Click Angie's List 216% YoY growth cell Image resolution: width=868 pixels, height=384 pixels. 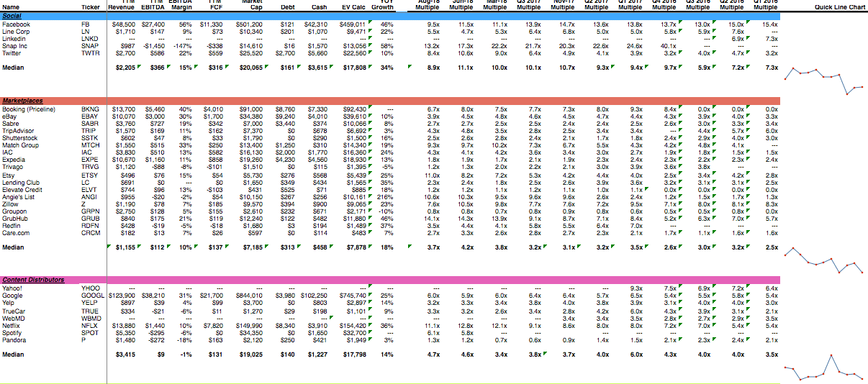point(386,196)
